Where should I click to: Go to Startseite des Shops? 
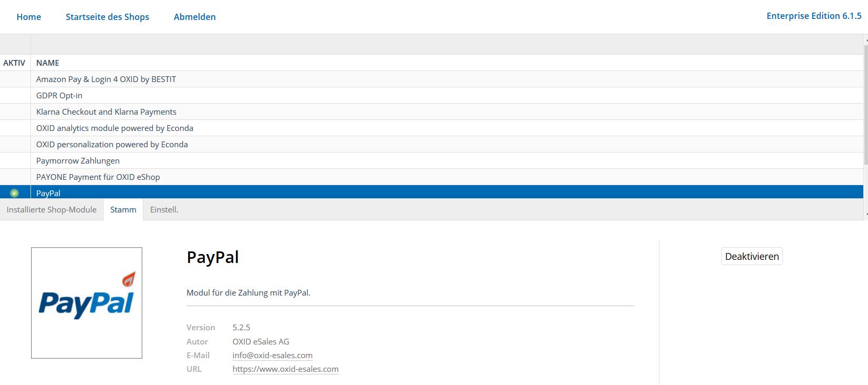pos(107,17)
